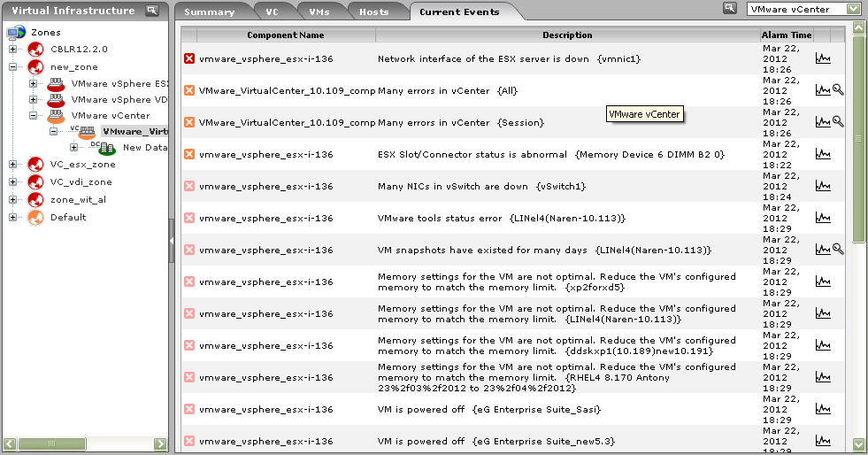Screen dimensions: 868x455
Task: Click minor alarm icon for vSwitch1 event
Action: coord(189,186)
